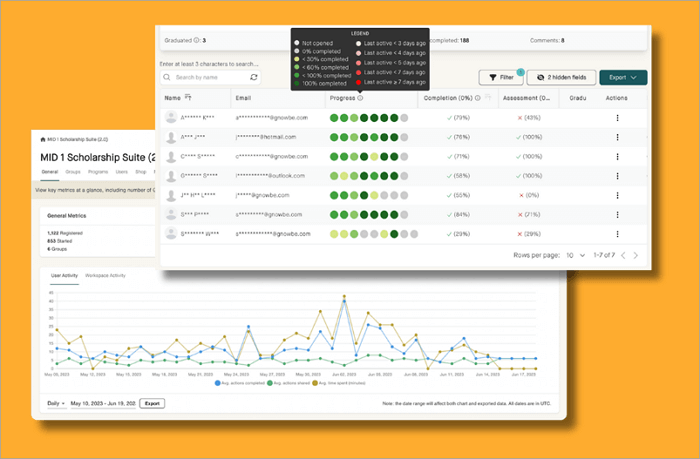Click the magnifier icon in search field

coord(167,77)
